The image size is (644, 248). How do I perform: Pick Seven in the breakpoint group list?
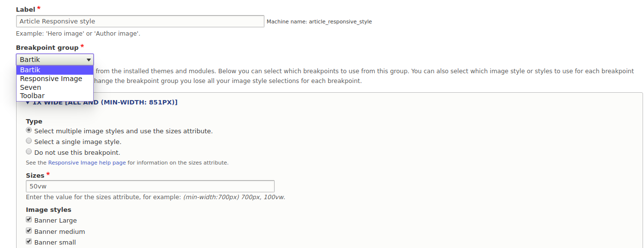pyautogui.click(x=31, y=87)
